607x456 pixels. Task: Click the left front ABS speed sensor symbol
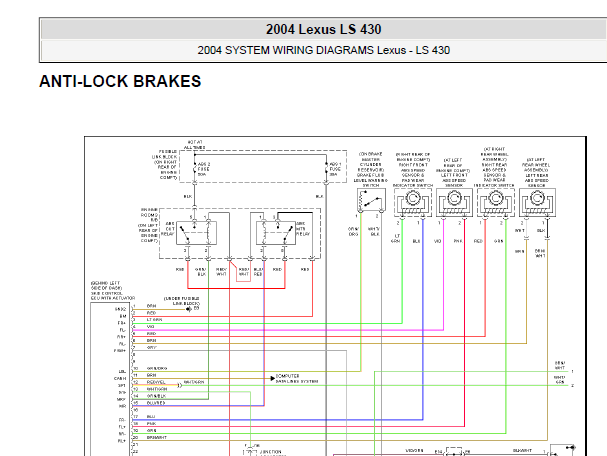[x=454, y=202]
